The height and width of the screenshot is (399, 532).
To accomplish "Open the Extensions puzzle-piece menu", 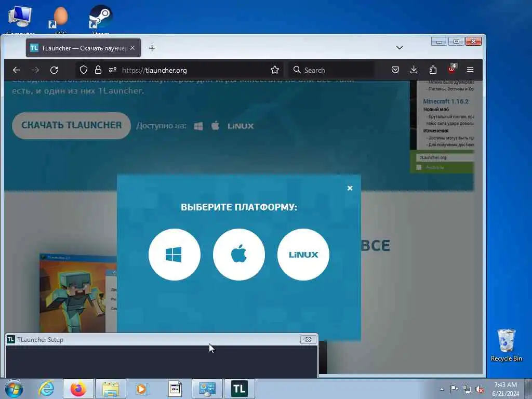I will (x=433, y=70).
